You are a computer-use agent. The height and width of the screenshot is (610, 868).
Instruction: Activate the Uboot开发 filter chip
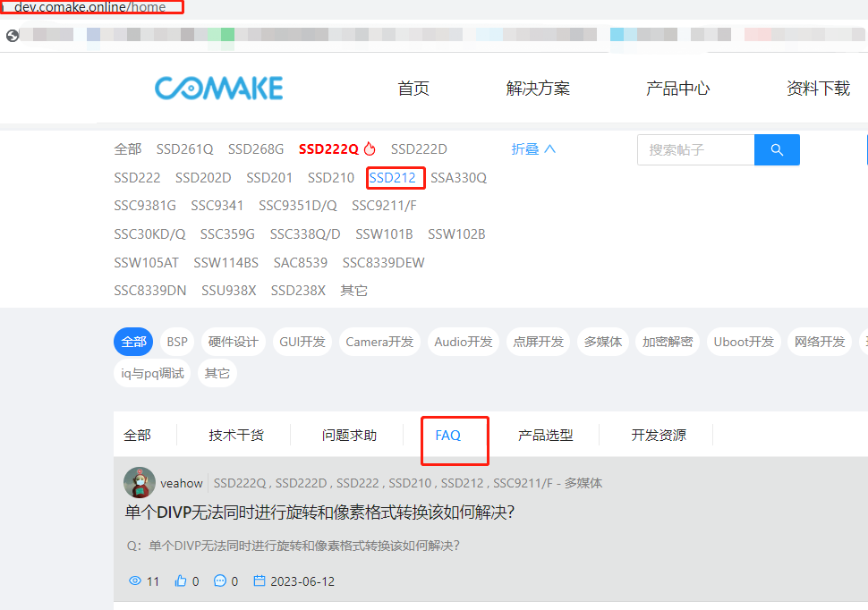[x=743, y=341]
